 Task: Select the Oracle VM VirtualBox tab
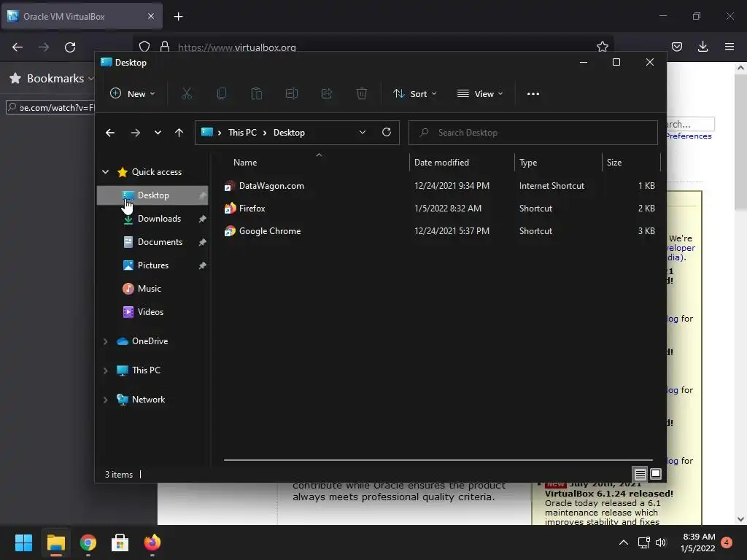[82, 16]
